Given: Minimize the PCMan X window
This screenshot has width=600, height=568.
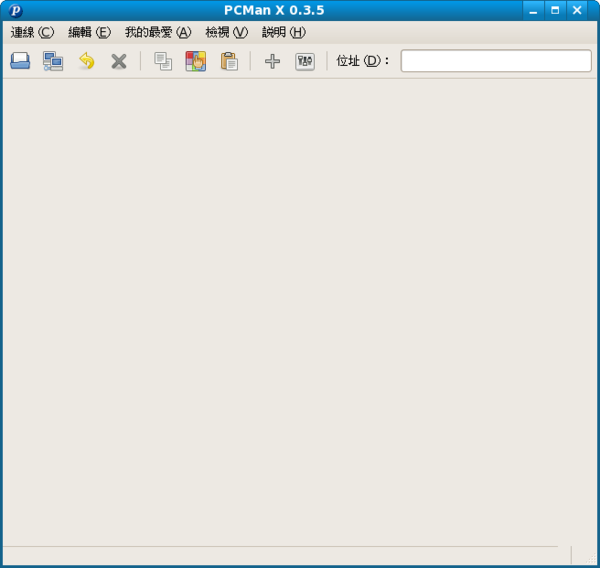Looking at the screenshot, I should 533,10.
